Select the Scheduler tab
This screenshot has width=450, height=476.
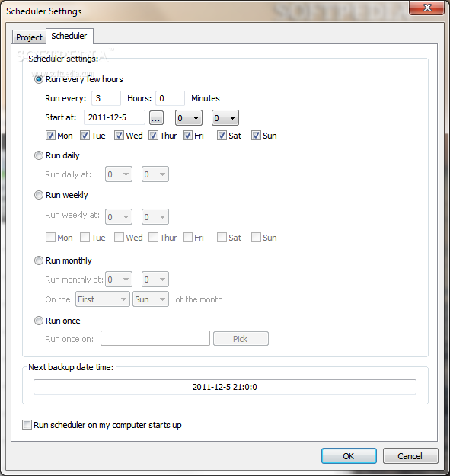point(69,36)
